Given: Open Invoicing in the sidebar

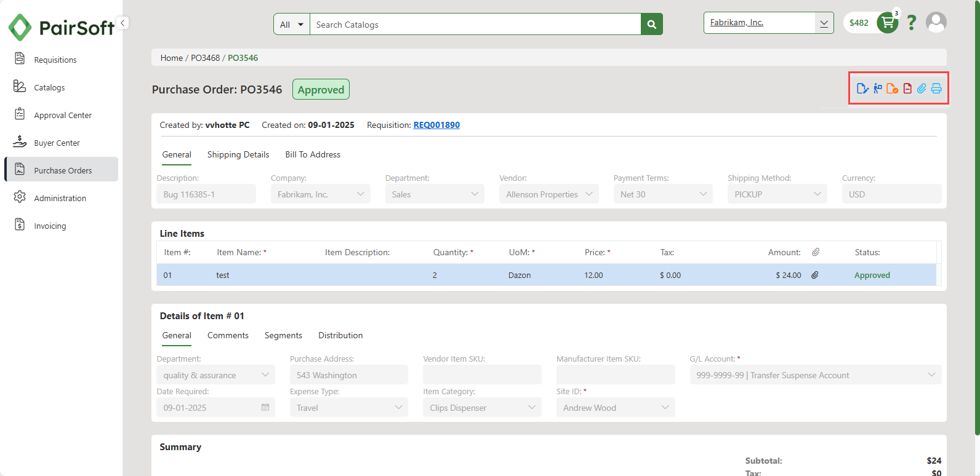Looking at the screenshot, I should point(50,226).
